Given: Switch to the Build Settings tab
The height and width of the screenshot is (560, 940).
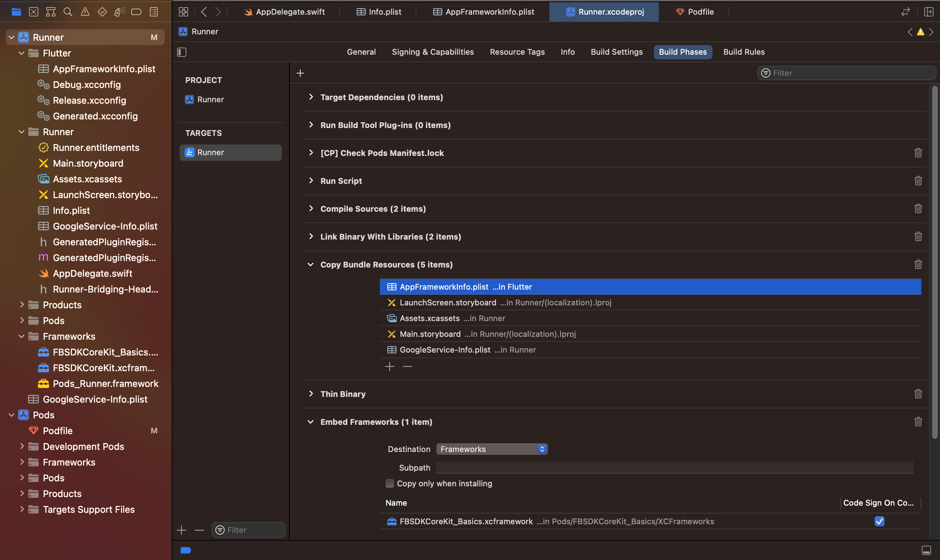Looking at the screenshot, I should 616,52.
